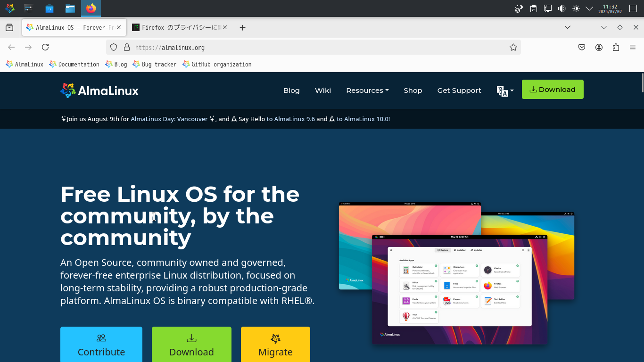
Task: Click the GNOME desktop screenshots image
Action: coord(456,273)
